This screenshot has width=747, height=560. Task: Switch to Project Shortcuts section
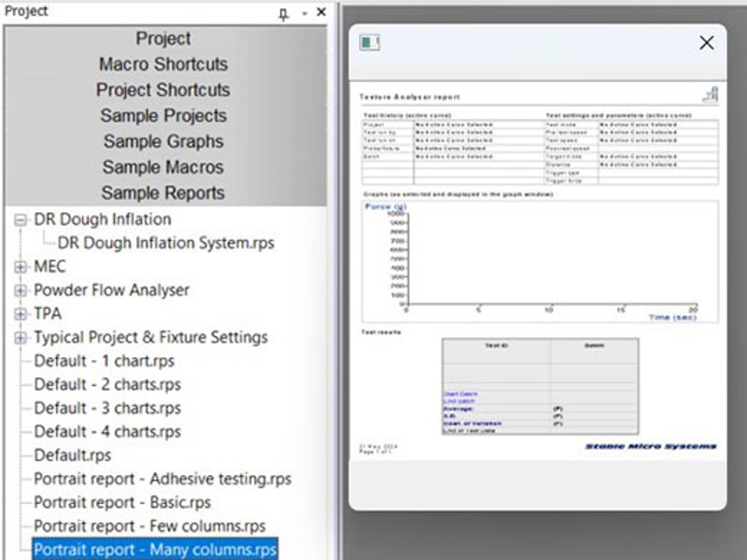(163, 90)
